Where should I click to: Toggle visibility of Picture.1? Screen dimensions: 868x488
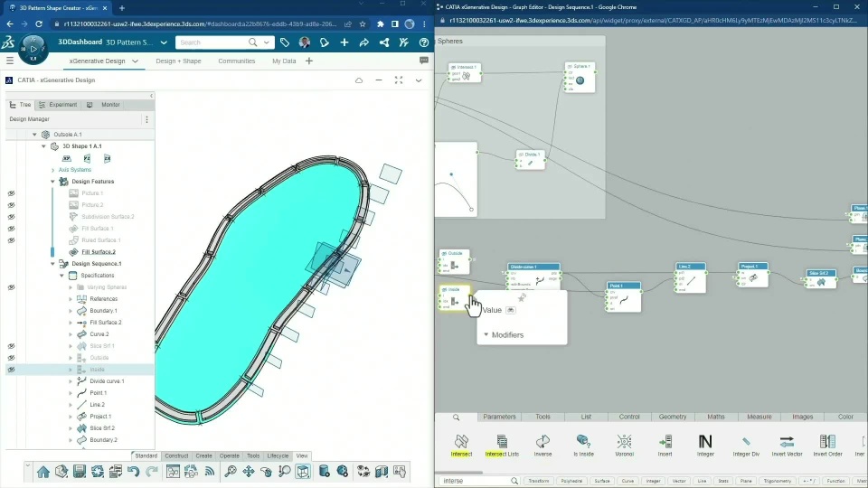(11, 193)
